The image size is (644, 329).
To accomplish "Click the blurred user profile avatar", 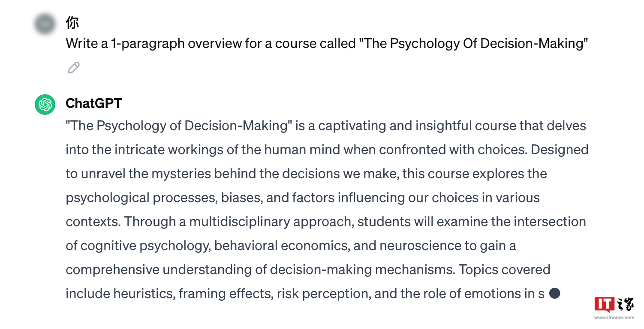I will [45, 24].
